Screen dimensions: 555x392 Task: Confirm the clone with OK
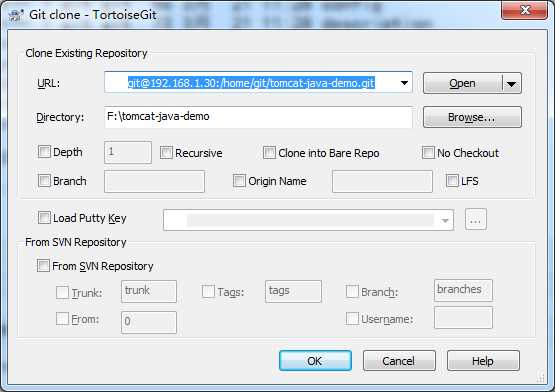315,361
